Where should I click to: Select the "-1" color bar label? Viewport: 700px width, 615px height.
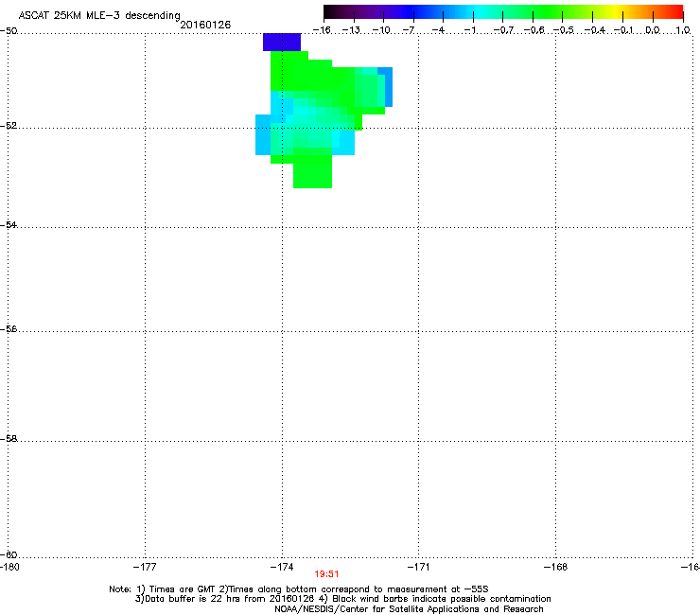[469, 30]
